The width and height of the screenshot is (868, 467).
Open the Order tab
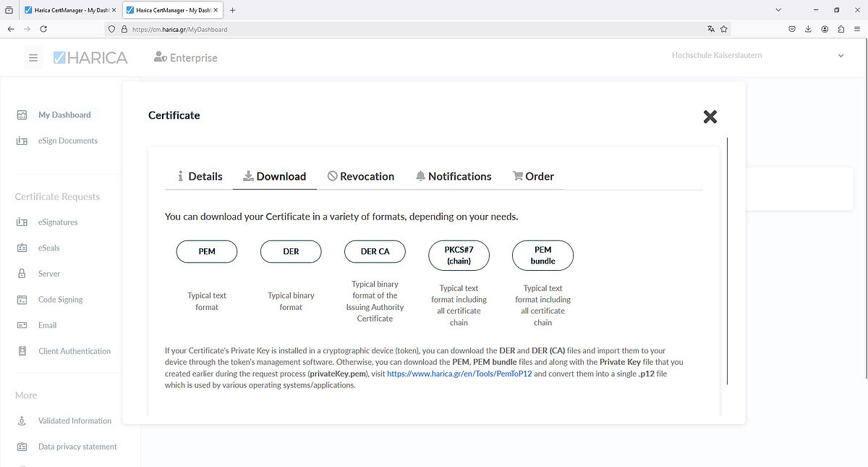pyautogui.click(x=533, y=176)
